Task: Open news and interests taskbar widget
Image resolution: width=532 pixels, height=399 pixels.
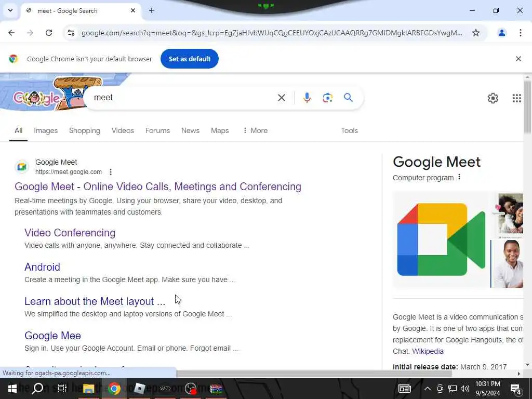Action: [x=404, y=389]
